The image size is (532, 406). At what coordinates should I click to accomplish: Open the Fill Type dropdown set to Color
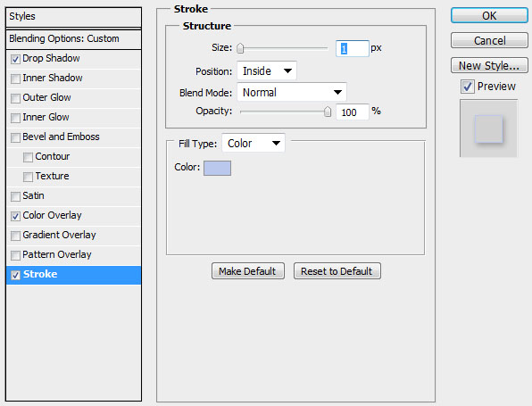click(x=254, y=143)
